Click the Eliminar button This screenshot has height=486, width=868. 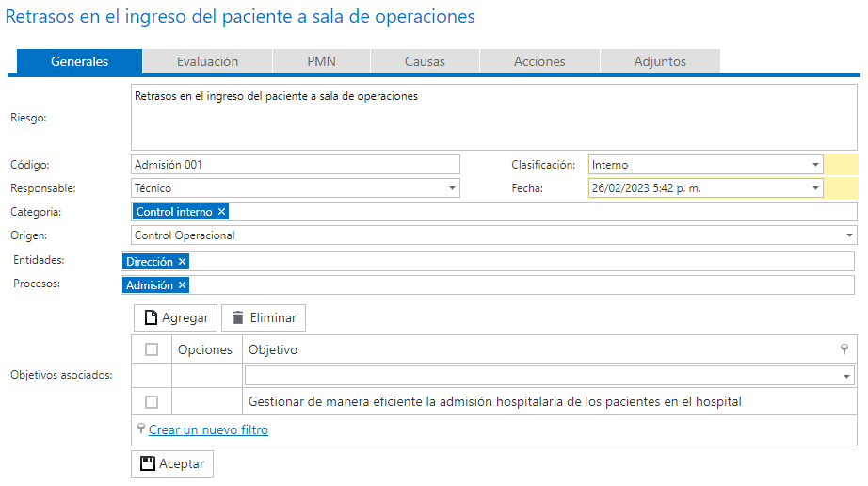(x=264, y=317)
